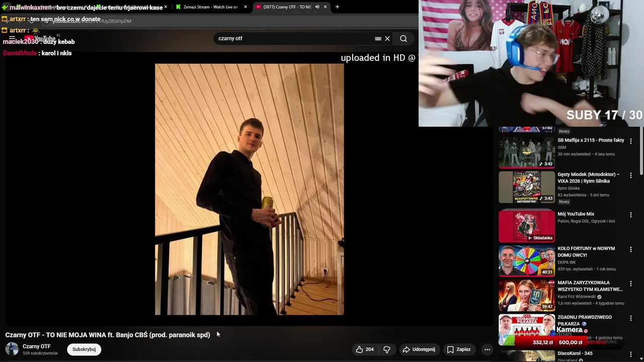Switch to the '2xmazi Stream - Watch Live' tab
The width and height of the screenshot is (644, 362).
(211, 7)
